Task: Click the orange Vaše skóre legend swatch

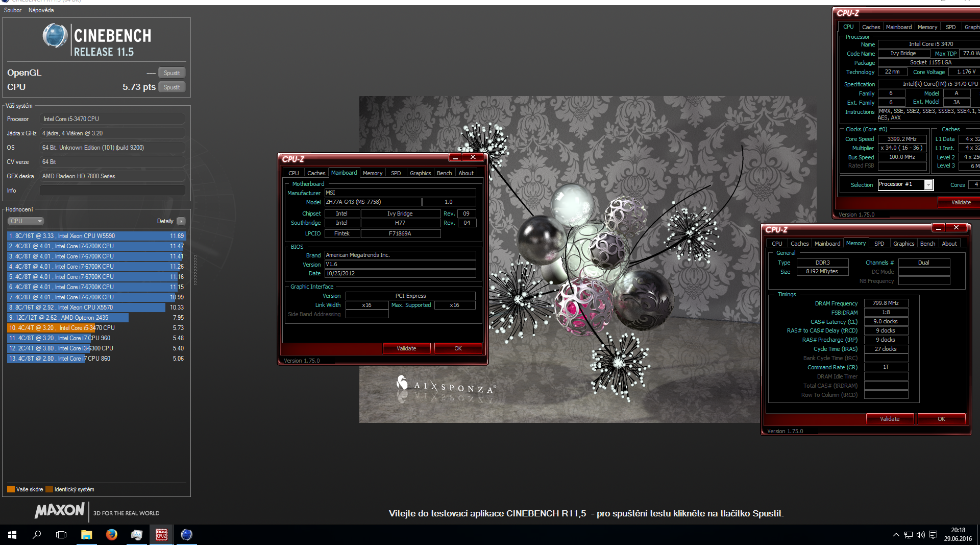Action: click(x=11, y=489)
